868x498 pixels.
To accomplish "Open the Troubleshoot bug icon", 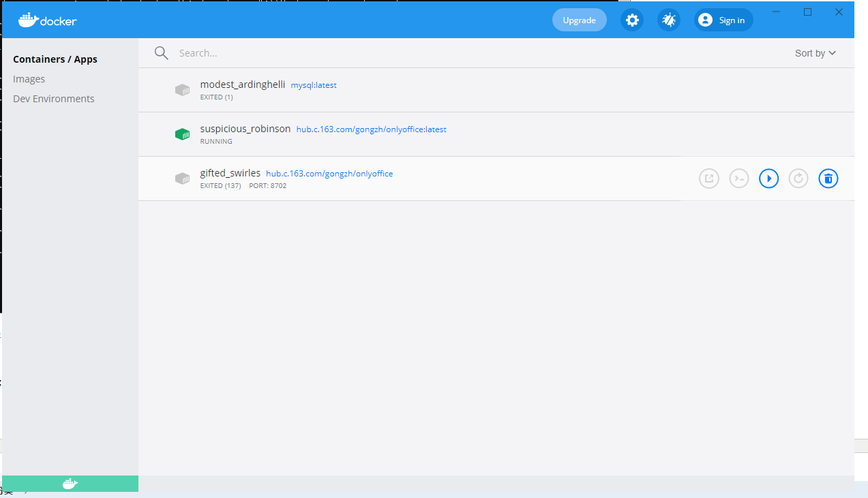I will (669, 20).
